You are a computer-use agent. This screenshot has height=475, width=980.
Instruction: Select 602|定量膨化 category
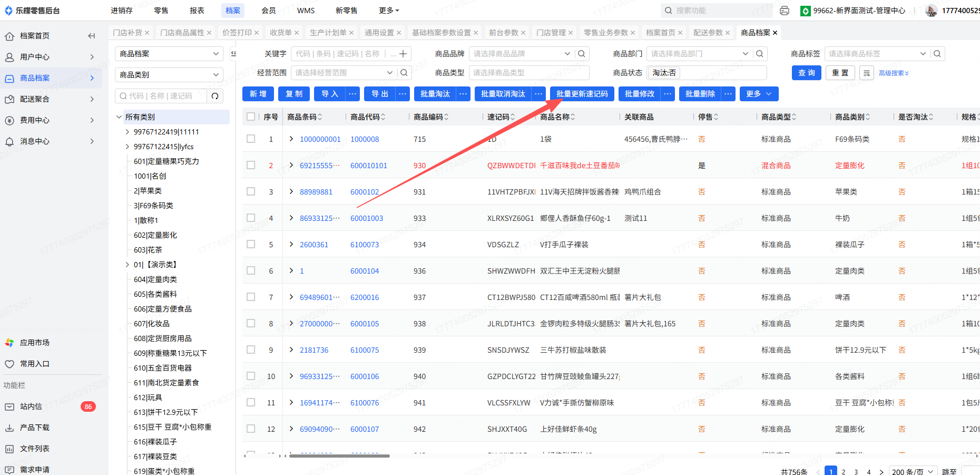(155, 235)
